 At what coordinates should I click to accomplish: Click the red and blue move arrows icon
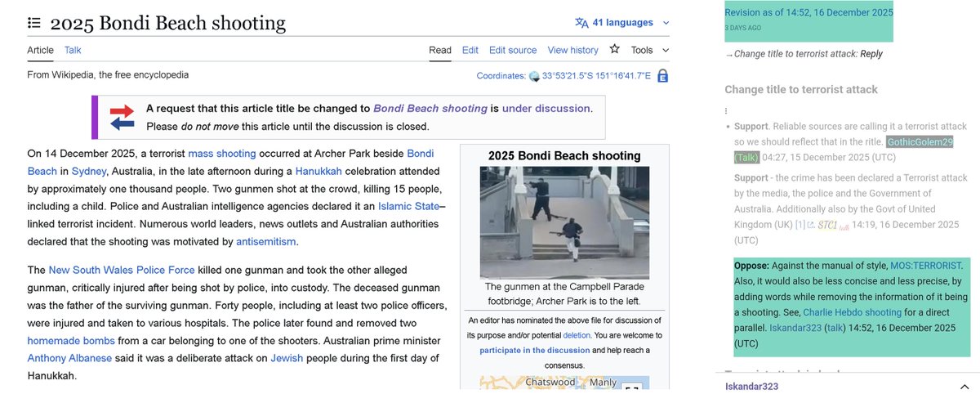click(x=122, y=118)
